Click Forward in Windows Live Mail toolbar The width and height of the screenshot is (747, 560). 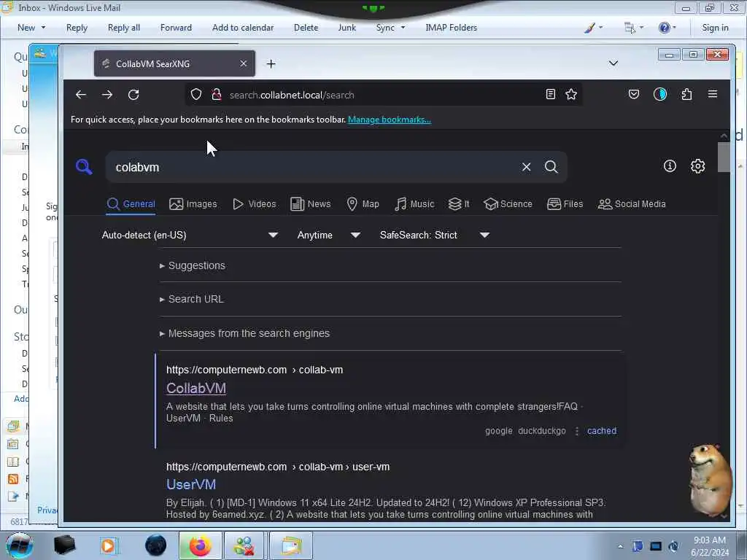pyautogui.click(x=176, y=28)
